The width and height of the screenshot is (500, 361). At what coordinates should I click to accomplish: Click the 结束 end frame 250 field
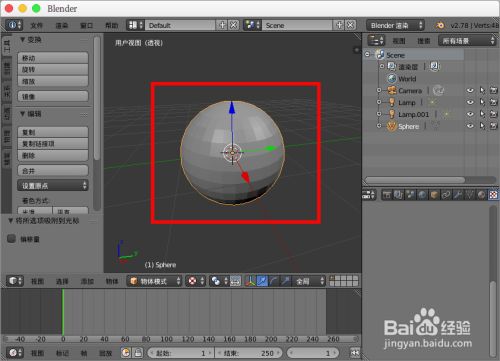coord(248,353)
